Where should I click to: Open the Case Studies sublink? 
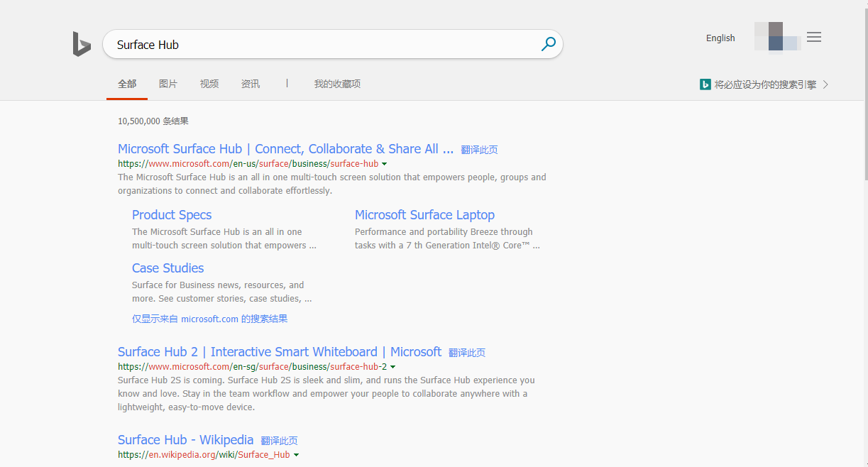click(x=167, y=268)
